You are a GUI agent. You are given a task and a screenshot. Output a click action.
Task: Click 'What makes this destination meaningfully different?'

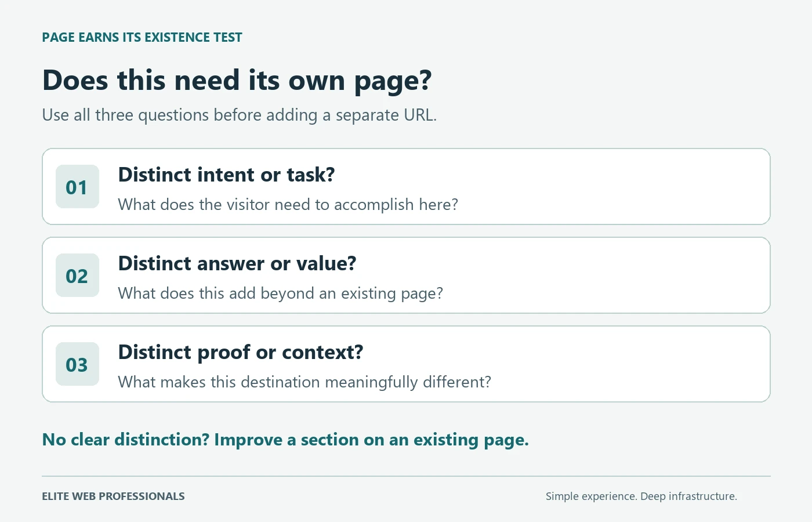[304, 382]
